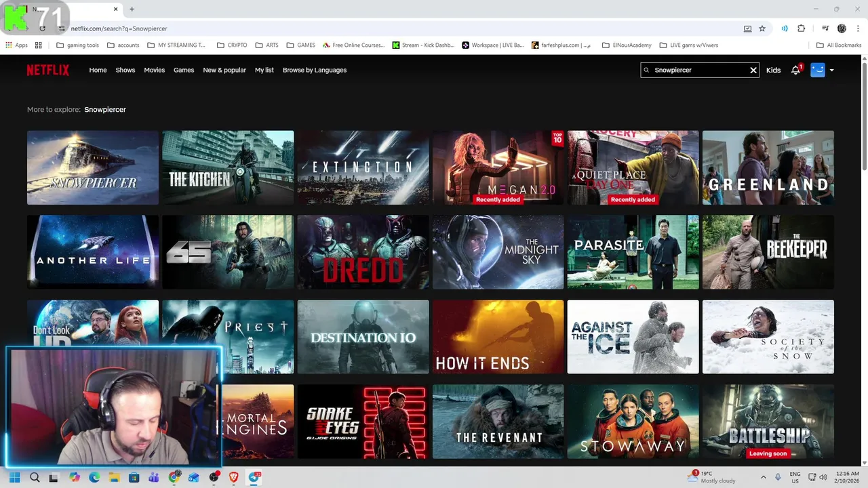Open the MY STREAMING bookmark folder
The width and height of the screenshot is (868, 488).
(x=176, y=45)
